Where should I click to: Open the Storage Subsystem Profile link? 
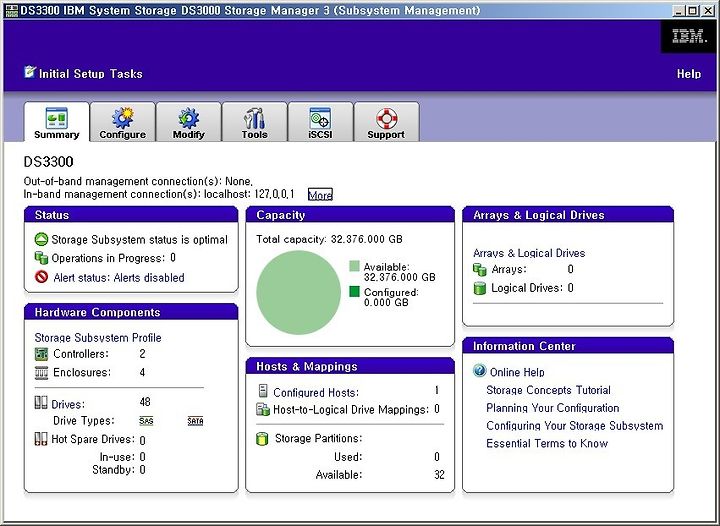click(98, 338)
